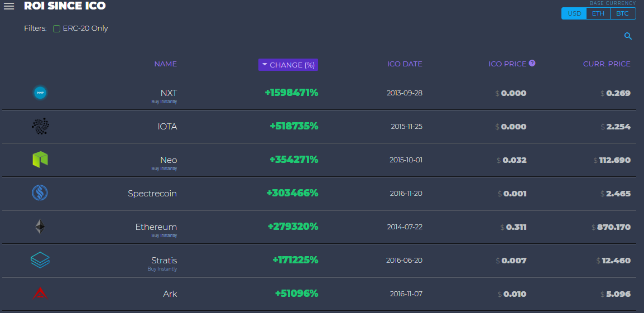The image size is (644, 313).
Task: Click the Neo green cube logo
Action: click(40, 160)
